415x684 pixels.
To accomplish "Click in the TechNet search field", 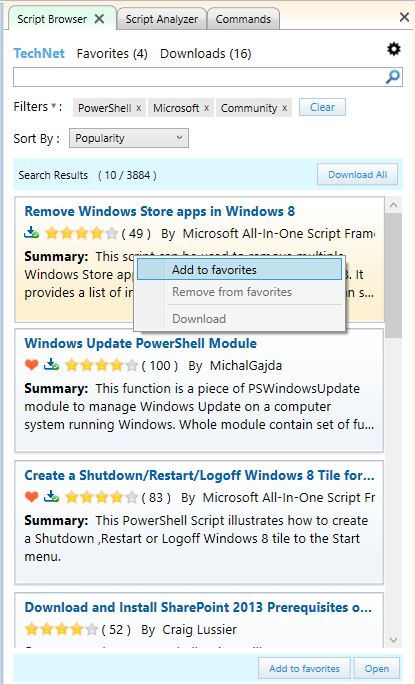I will coord(199,77).
